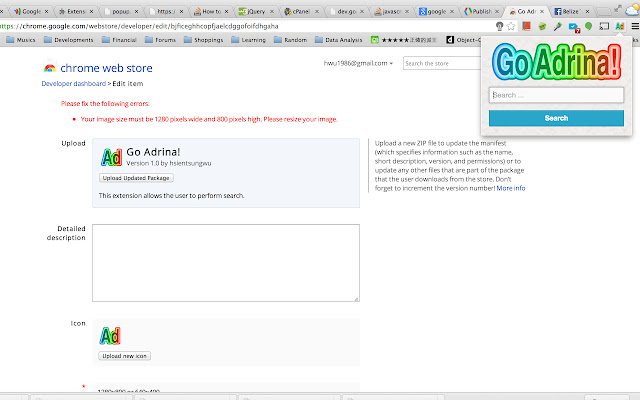
Task: Switch to the cPanel tab
Action: [301, 11]
